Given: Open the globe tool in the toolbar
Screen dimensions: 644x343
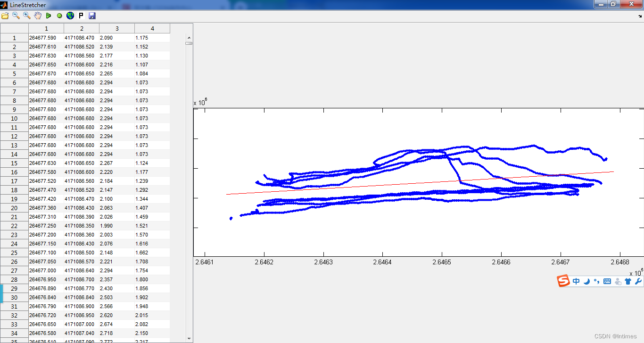Looking at the screenshot, I should (x=70, y=16).
